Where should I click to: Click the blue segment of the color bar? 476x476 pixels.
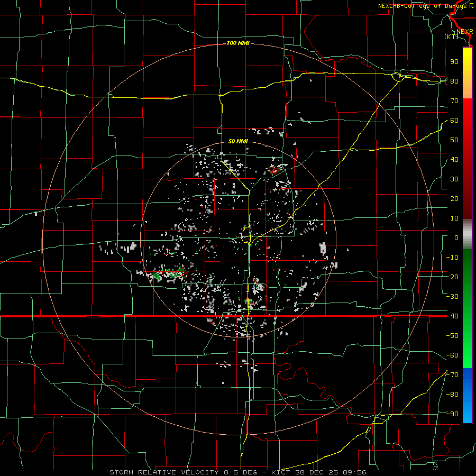[x=467, y=395]
